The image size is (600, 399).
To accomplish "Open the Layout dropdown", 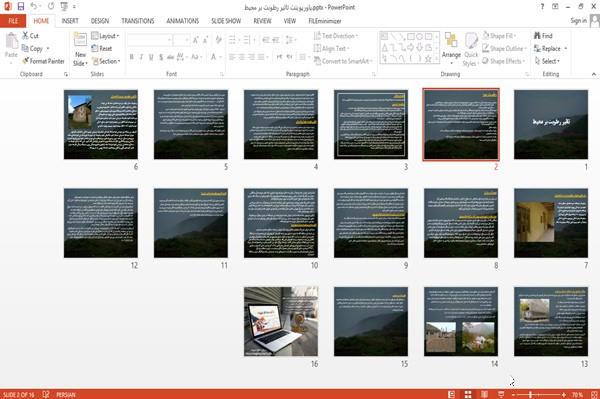I will (105, 36).
